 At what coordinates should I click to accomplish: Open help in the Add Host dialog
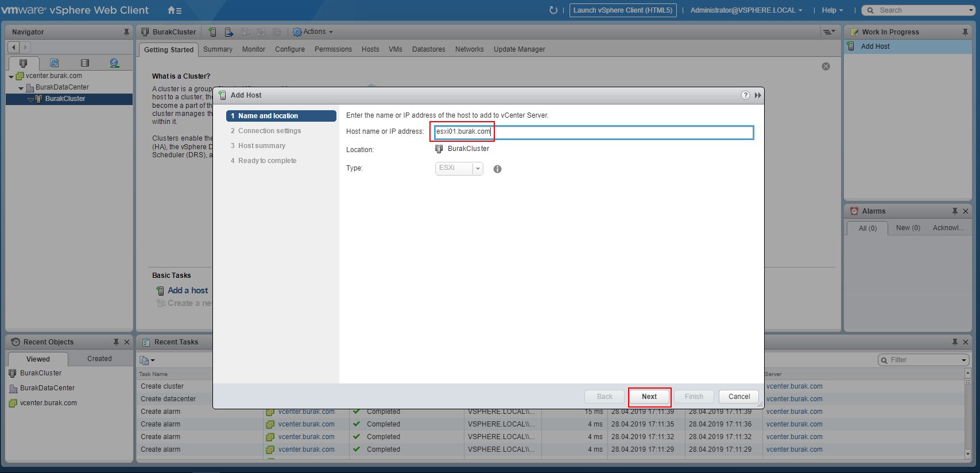tap(745, 95)
